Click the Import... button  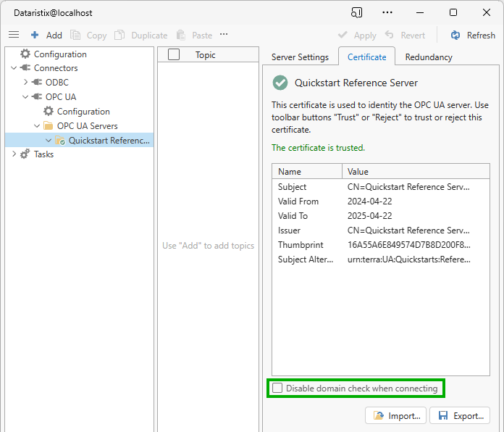pyautogui.click(x=395, y=415)
